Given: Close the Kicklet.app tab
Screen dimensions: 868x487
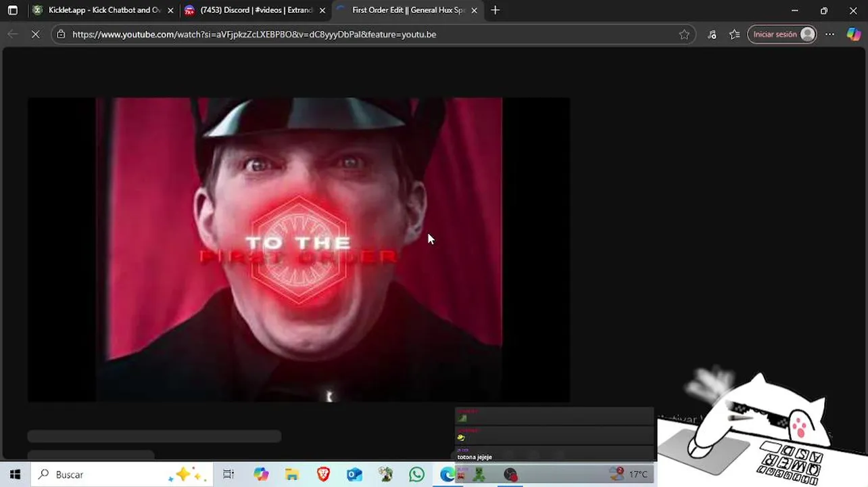Looking at the screenshot, I should (170, 10).
